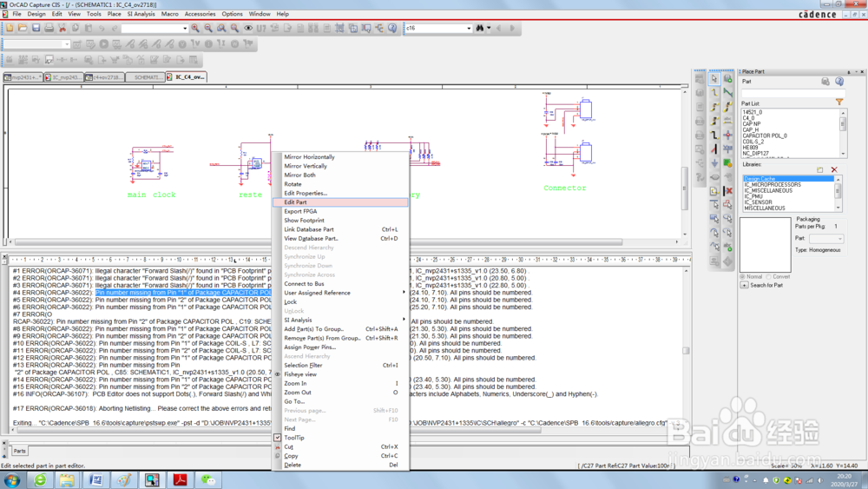This screenshot has width=868, height=489.
Task: Click the binoculars Find icon
Action: click(x=479, y=28)
